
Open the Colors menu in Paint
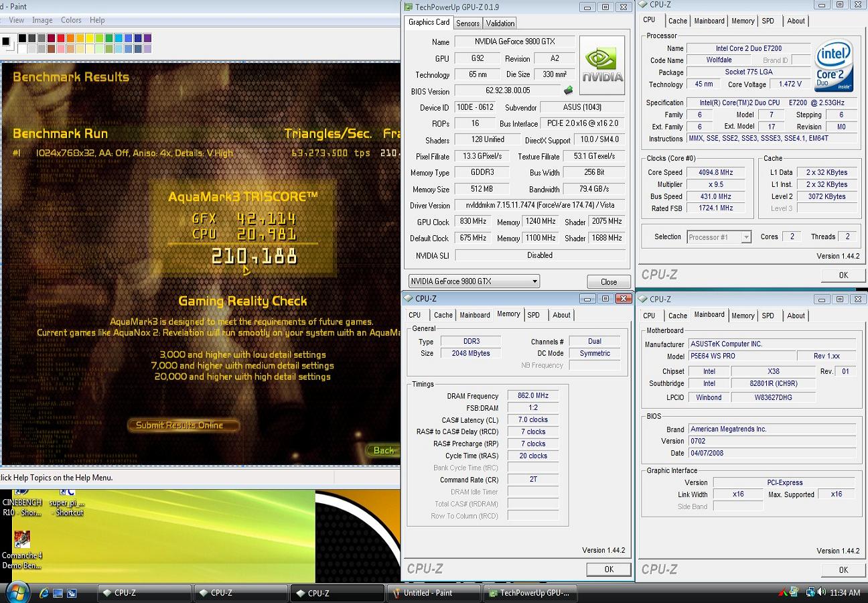point(71,20)
